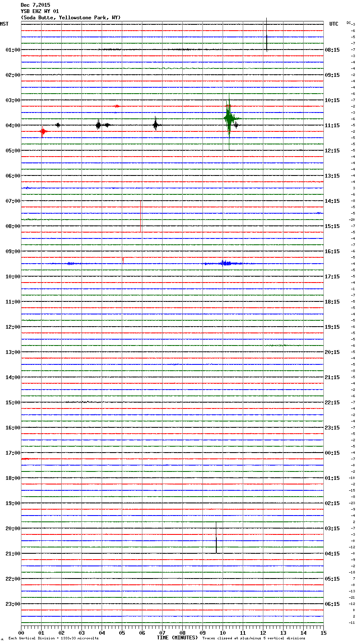The height and width of the screenshot is (644, 357).
Task: Click the 19:15 UTC row label
Action: tap(332, 327)
